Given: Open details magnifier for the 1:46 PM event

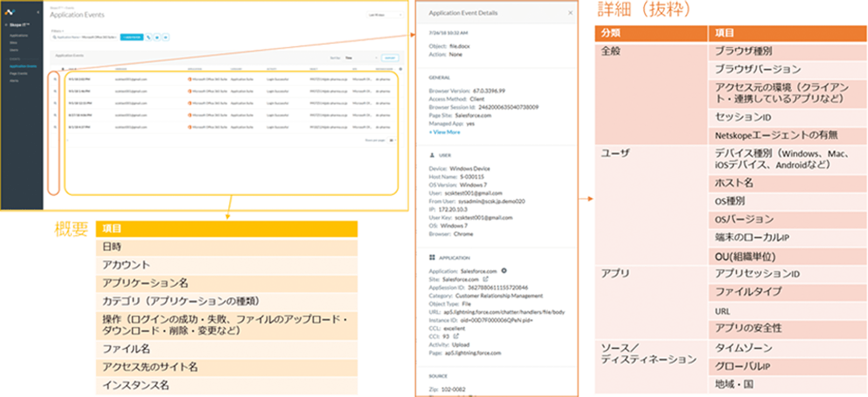Looking at the screenshot, I should click(x=55, y=91).
